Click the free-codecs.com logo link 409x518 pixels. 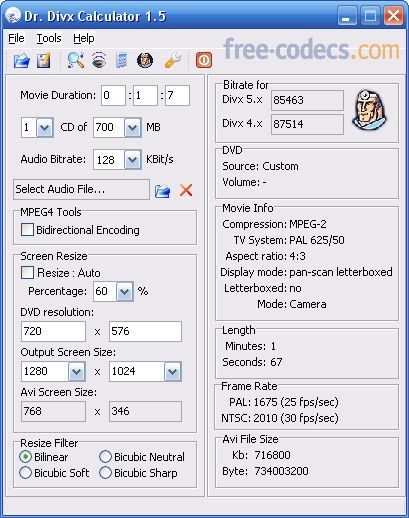point(311,50)
